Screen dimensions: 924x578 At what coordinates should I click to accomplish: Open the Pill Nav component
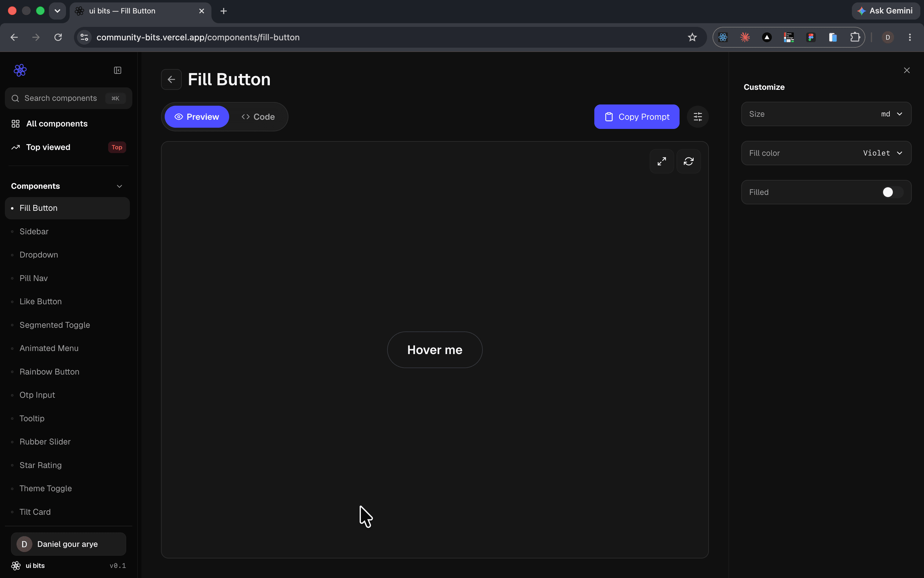click(x=67, y=278)
